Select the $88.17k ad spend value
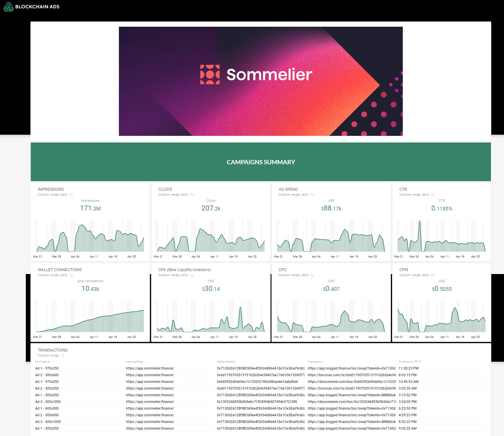The height and width of the screenshot is (436, 504). pyautogui.click(x=331, y=208)
